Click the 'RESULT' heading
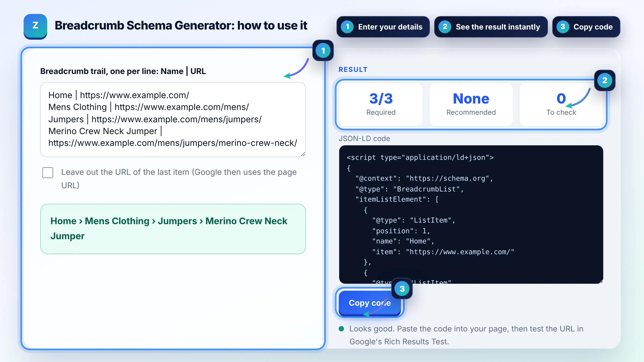Screen dimensions: 644x362 (353, 70)
